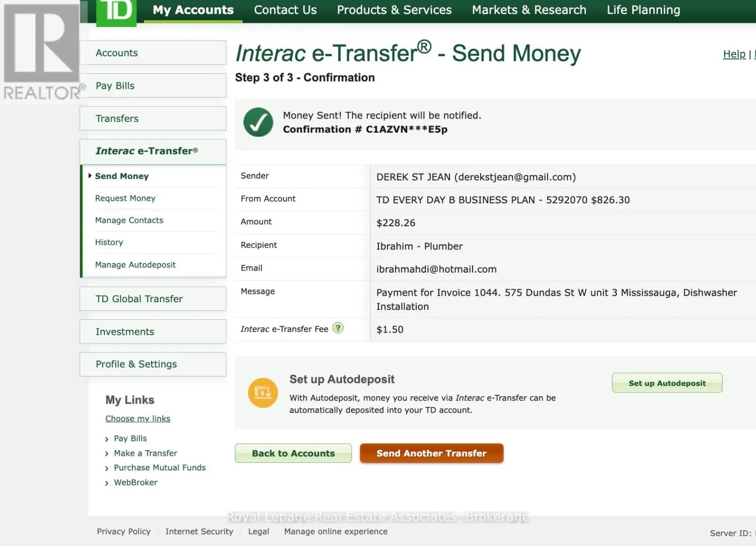
Task: Click the fee help question mark icon
Action: pyautogui.click(x=338, y=328)
